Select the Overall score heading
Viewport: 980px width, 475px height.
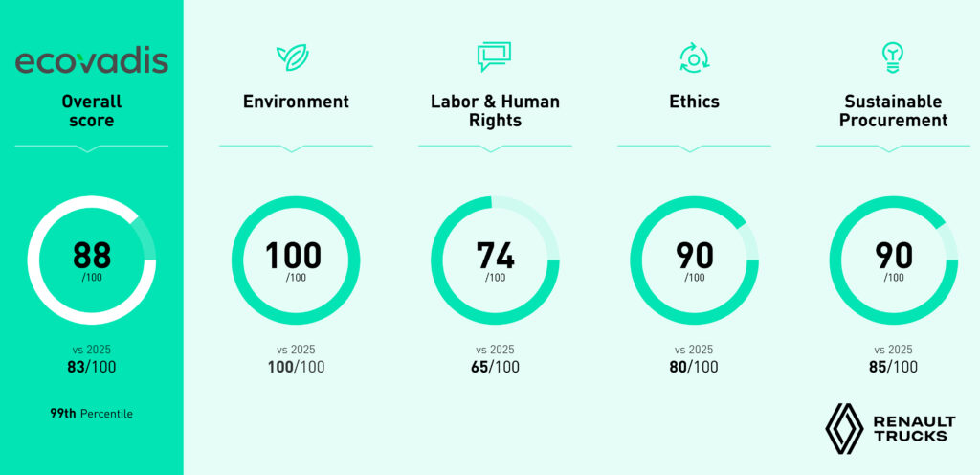tap(92, 111)
